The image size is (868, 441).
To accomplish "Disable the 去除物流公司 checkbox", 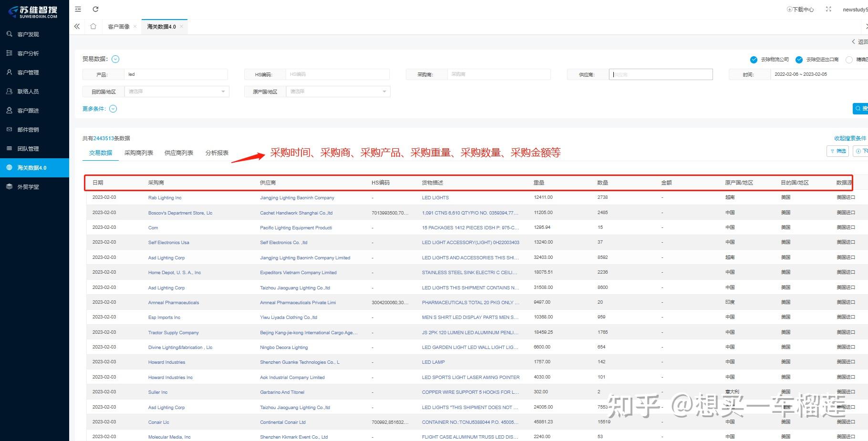I will 754,60.
